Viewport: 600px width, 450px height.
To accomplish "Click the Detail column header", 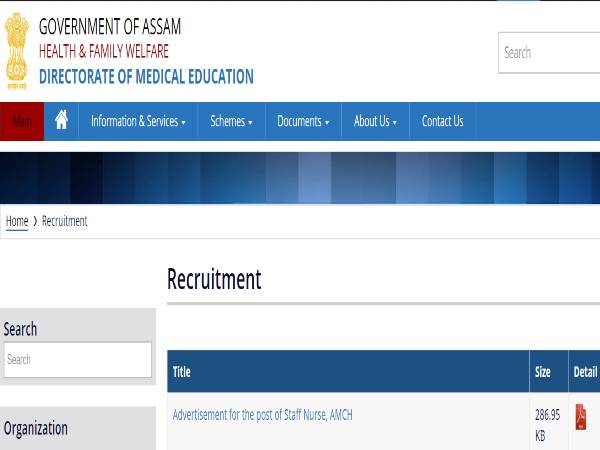I will click(x=585, y=372).
